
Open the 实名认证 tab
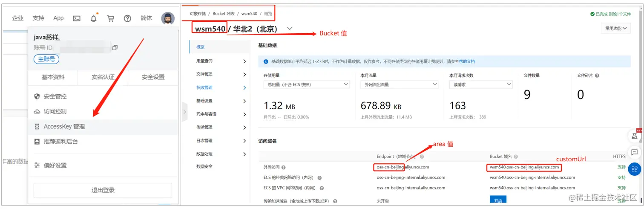(x=103, y=77)
